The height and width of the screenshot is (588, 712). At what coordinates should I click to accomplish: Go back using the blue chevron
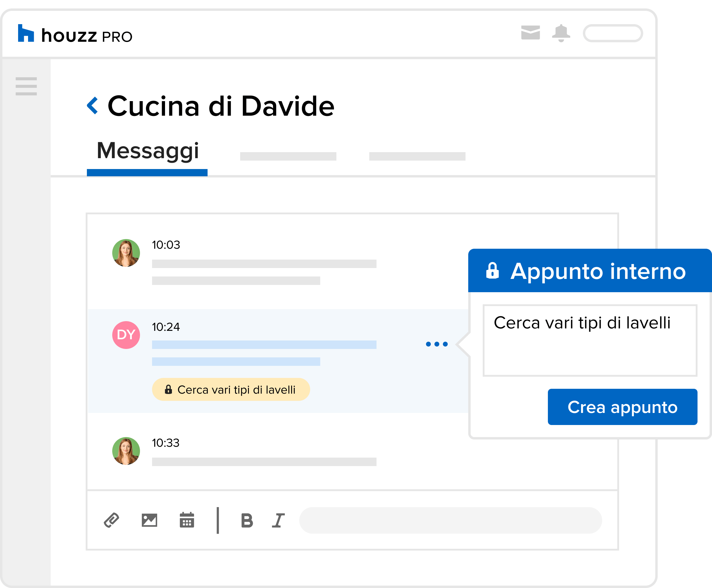pos(92,105)
